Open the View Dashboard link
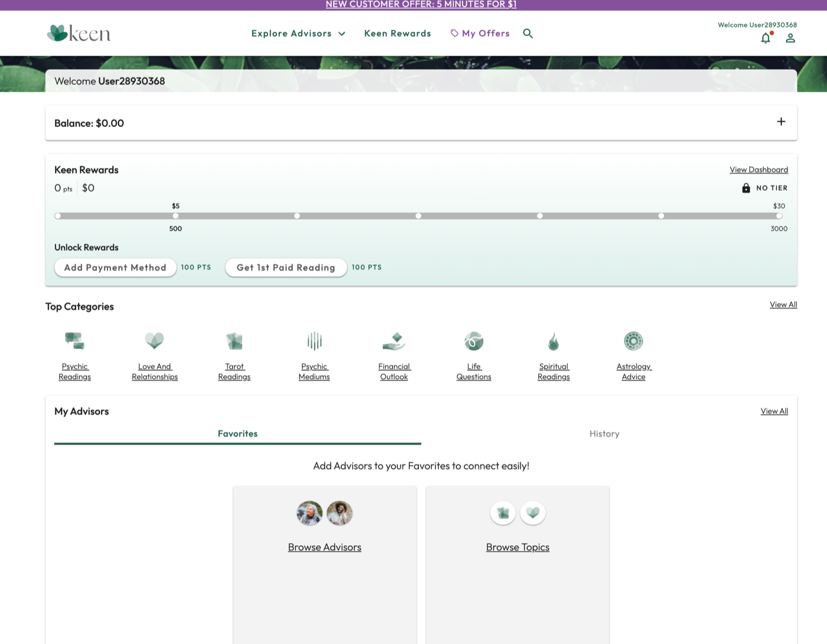Screen dimensions: 827x644 (758, 170)
